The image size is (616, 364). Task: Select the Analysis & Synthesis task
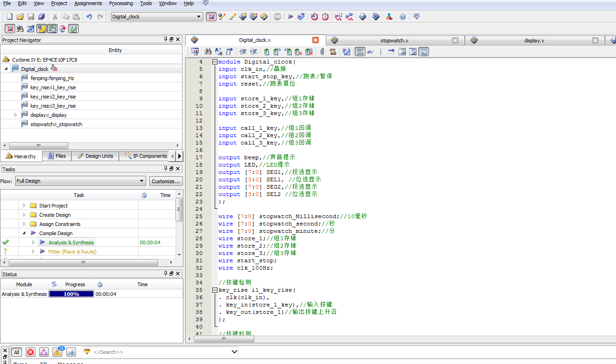(71, 243)
